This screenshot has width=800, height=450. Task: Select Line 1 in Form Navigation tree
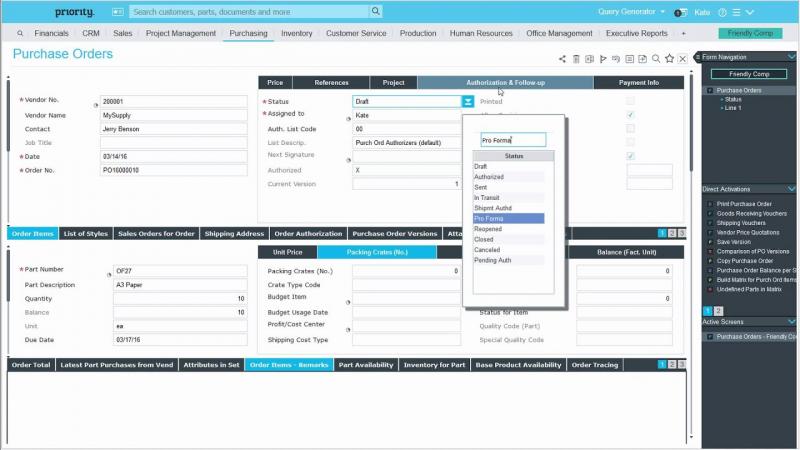click(733, 108)
